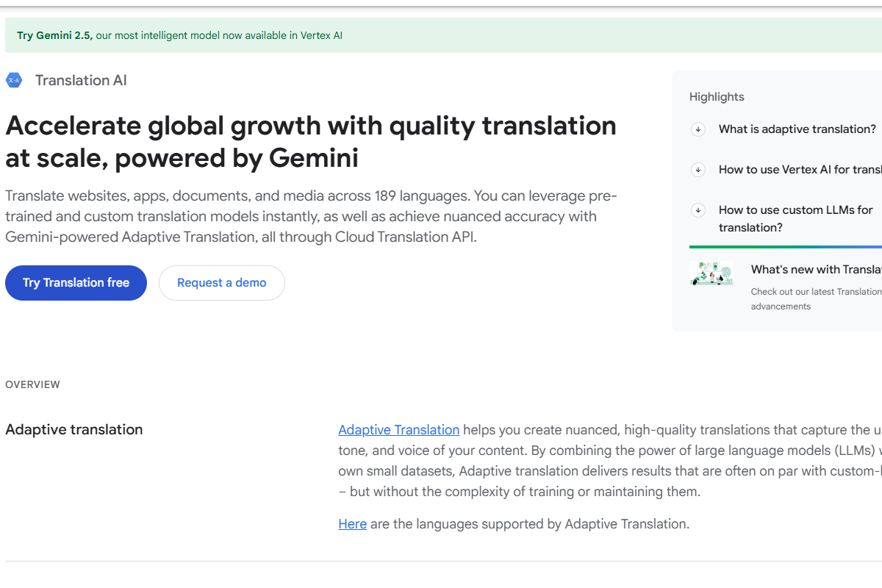Image resolution: width=882 pixels, height=588 pixels.
Task: Click the Translation AI hexagon logo icon
Action: 14,80
